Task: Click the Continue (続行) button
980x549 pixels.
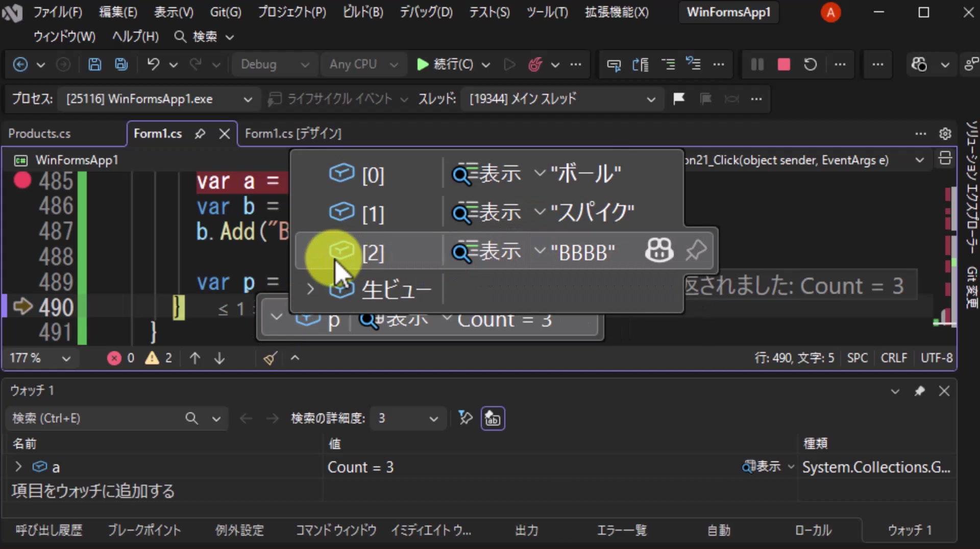Action: 445,64
